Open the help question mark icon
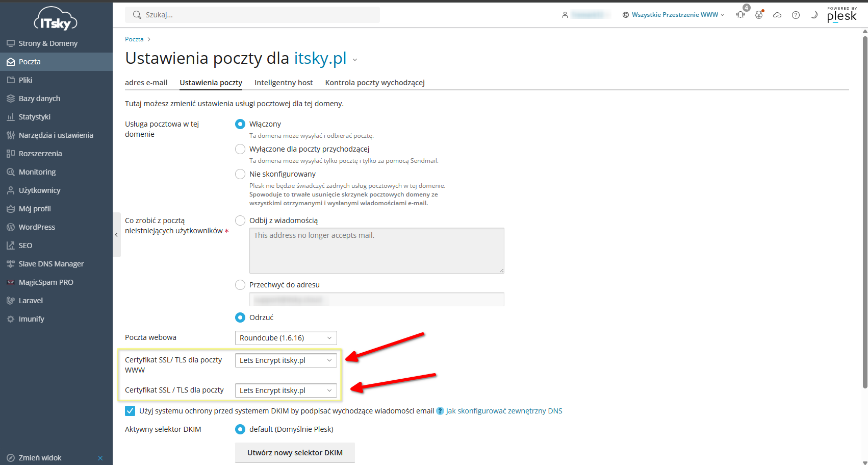 coord(796,15)
